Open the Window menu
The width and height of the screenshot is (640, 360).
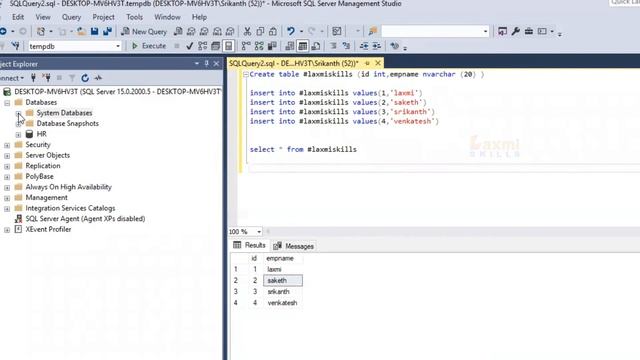[167, 17]
